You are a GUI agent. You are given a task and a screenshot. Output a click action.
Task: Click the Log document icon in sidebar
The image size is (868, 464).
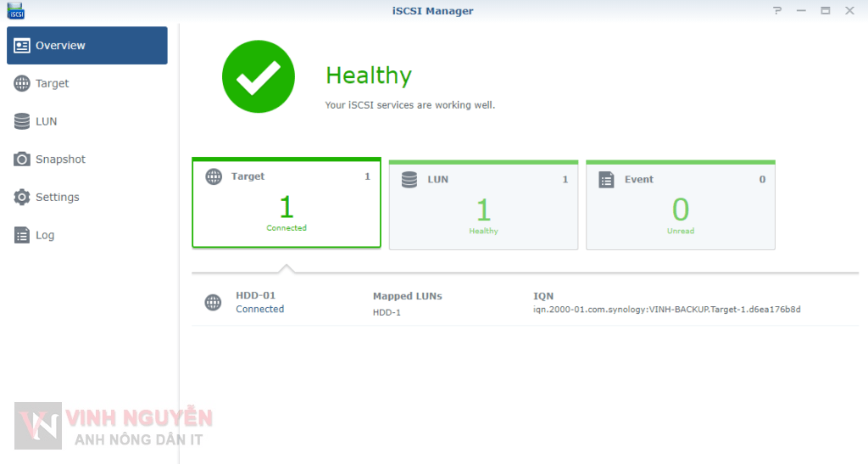[x=22, y=235]
